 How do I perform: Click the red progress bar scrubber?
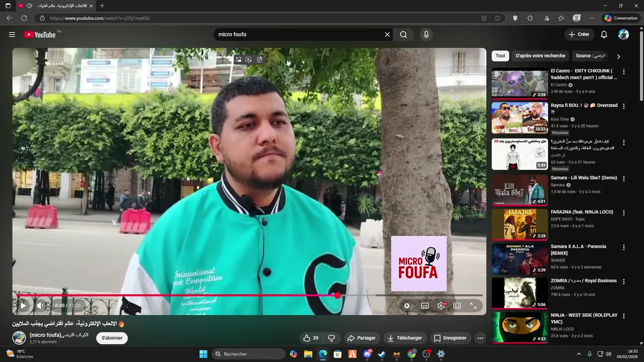tap(338, 296)
